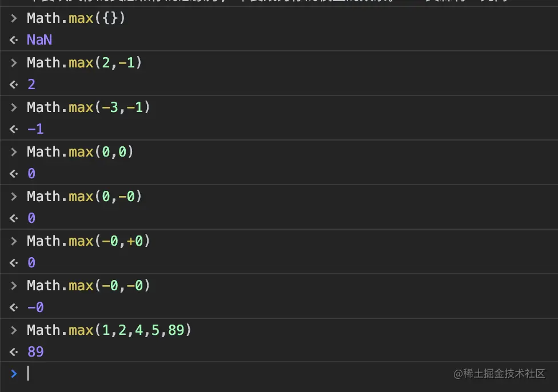Select the input Math.max(-3,-1)
The image size is (558, 392).
[88, 107]
